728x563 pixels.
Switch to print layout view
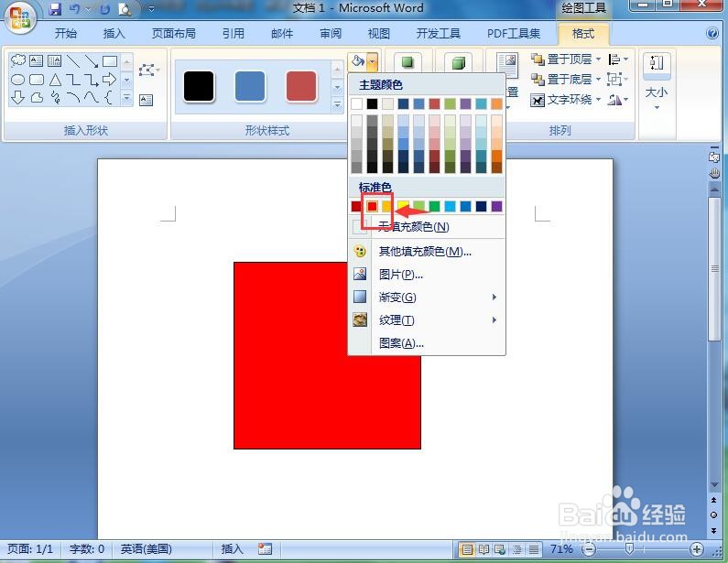(x=467, y=549)
